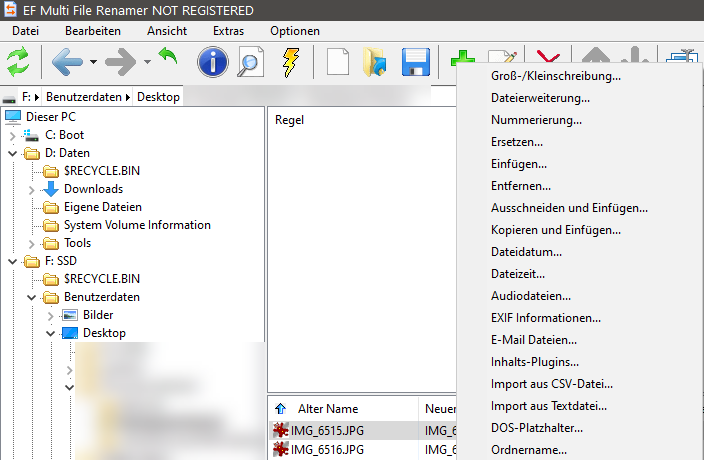This screenshot has height=460, width=704.
Task: Select the IMG_6515.JPG file row
Action: click(362, 430)
